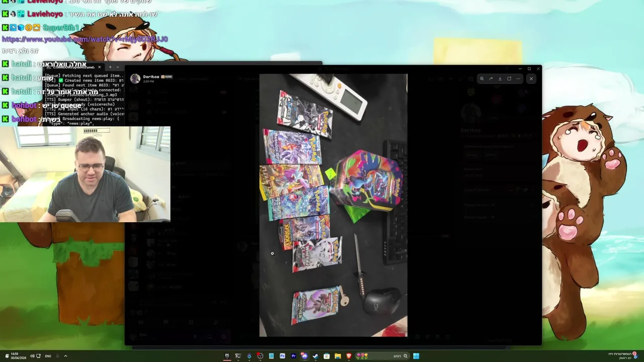This screenshot has width=644, height=362.
Task: Switch to Discord in the taskbar
Action: click(304, 356)
